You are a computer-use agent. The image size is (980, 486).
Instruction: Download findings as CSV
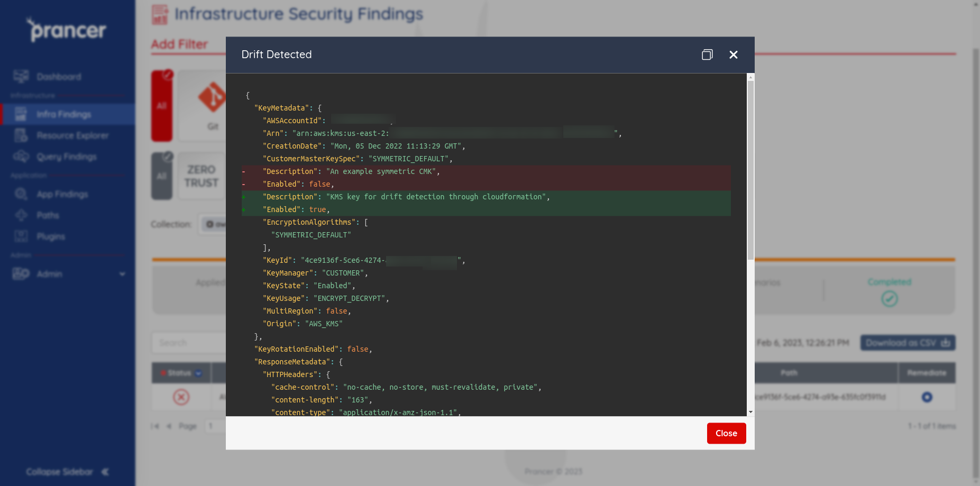(x=908, y=343)
